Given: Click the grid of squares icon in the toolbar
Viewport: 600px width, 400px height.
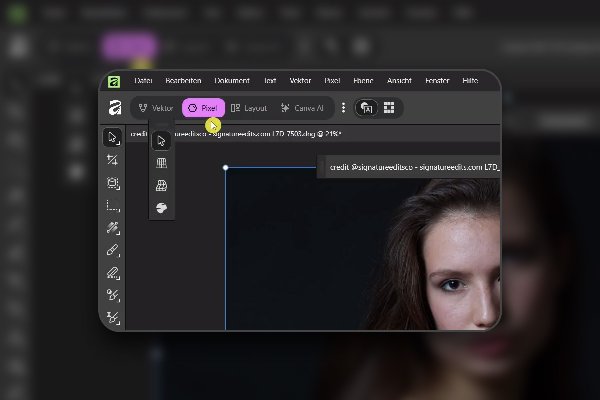Looking at the screenshot, I should pos(389,108).
